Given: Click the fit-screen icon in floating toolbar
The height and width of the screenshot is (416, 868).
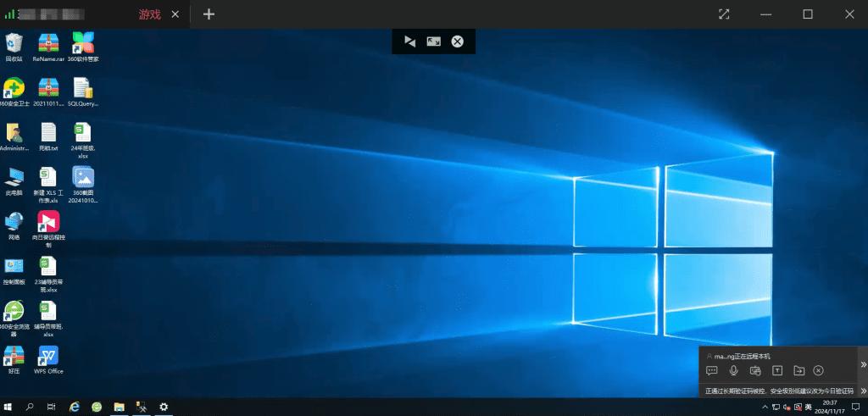Looking at the screenshot, I should click(x=433, y=42).
